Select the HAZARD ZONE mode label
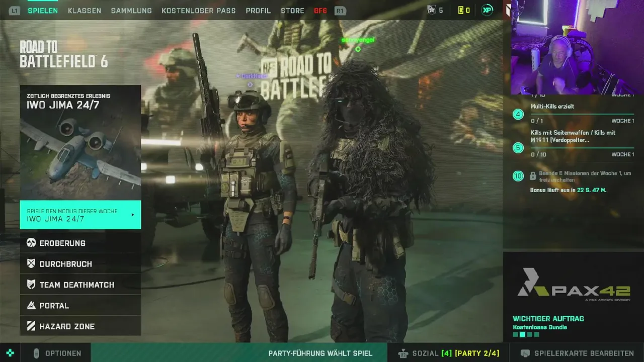The height and width of the screenshot is (362, 644). (x=67, y=326)
